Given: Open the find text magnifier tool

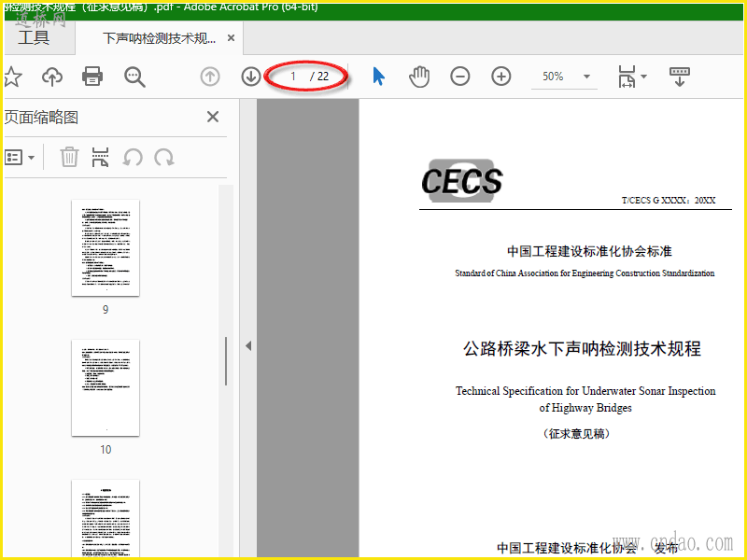Looking at the screenshot, I should pos(134,77).
